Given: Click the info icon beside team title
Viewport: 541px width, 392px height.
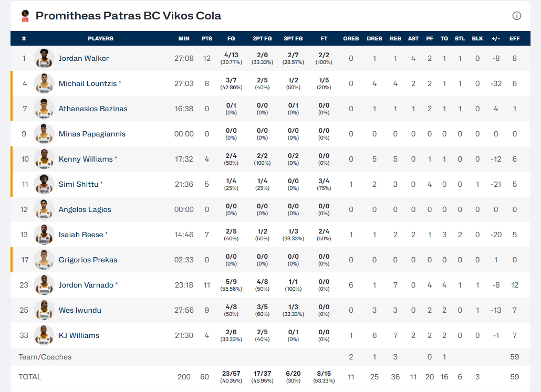Looking at the screenshot, I should 517,16.
